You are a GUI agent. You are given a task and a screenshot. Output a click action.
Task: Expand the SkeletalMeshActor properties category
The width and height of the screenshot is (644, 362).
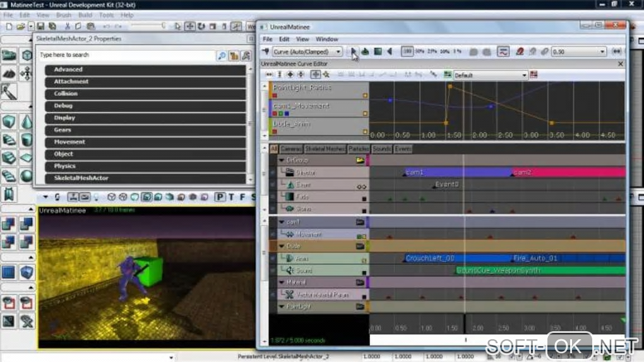pyautogui.click(x=145, y=178)
